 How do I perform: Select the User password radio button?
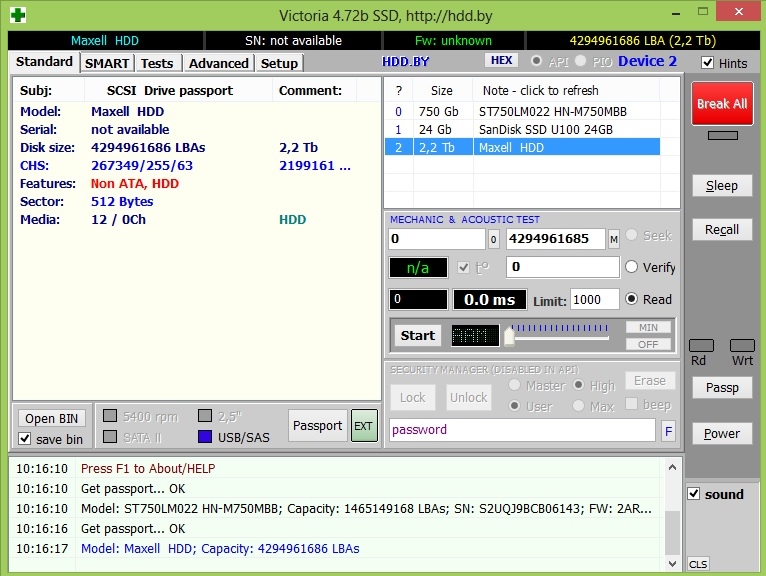click(x=514, y=405)
